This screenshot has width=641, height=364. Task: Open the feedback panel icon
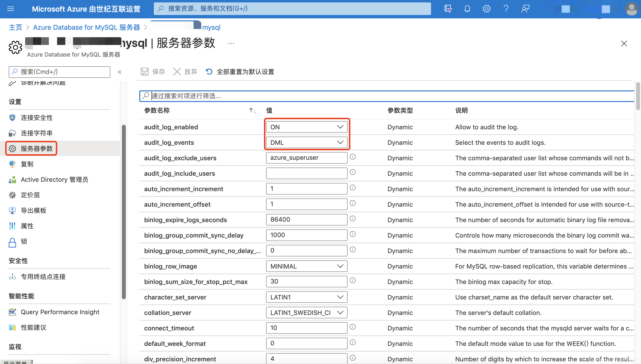525,9
